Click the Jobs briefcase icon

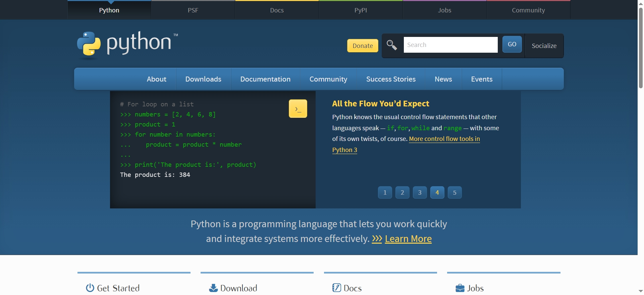point(460,288)
